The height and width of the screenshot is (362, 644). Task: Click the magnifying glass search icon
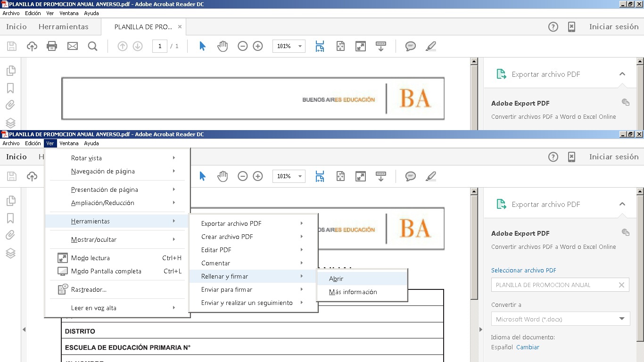(x=93, y=46)
